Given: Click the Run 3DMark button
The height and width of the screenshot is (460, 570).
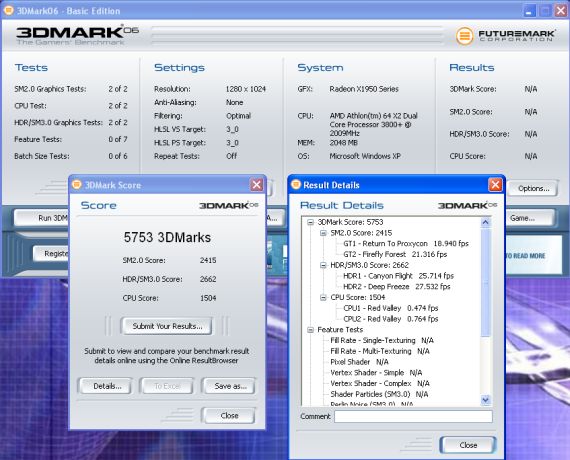Looking at the screenshot, I should coord(42,218).
